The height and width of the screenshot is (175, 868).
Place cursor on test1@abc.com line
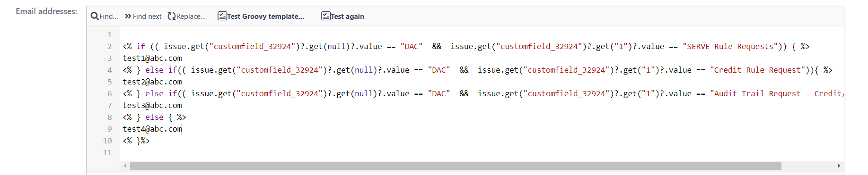click(x=152, y=58)
